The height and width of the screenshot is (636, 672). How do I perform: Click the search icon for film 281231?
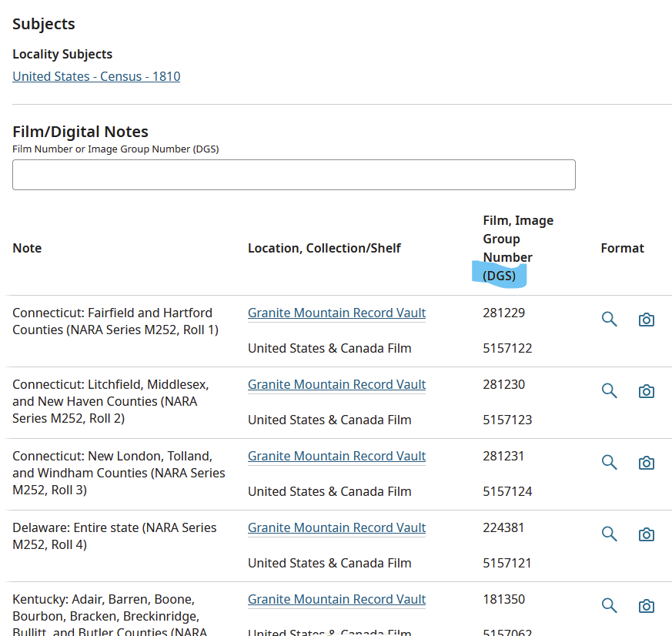tap(609, 463)
